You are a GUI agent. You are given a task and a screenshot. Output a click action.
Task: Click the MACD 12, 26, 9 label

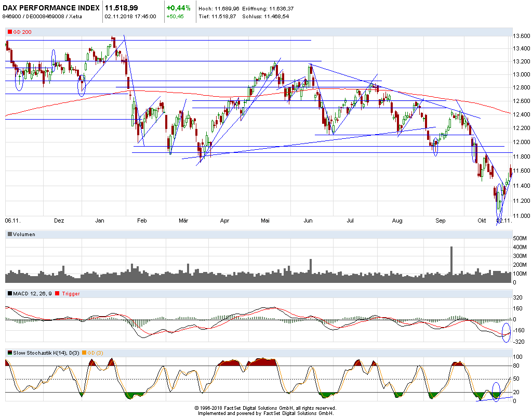(x=32, y=293)
